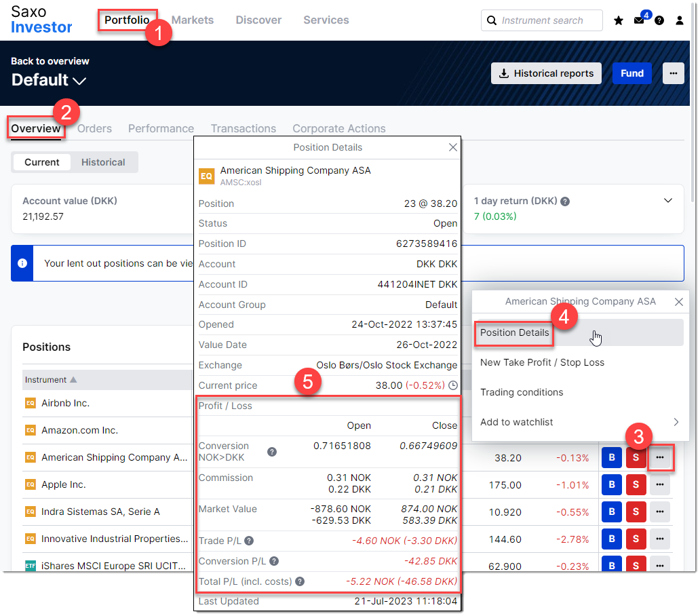Open the Portfolio menu

coord(127,20)
